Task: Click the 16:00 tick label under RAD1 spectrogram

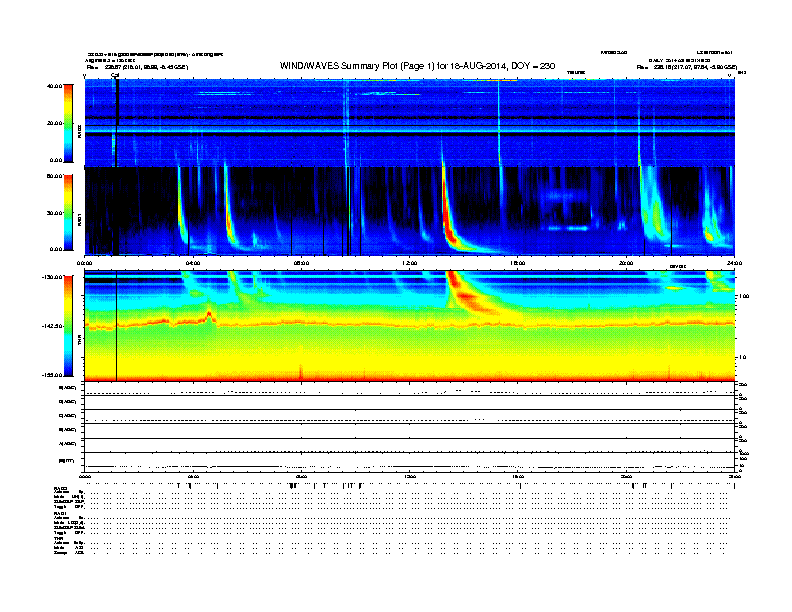Action: [x=518, y=263]
